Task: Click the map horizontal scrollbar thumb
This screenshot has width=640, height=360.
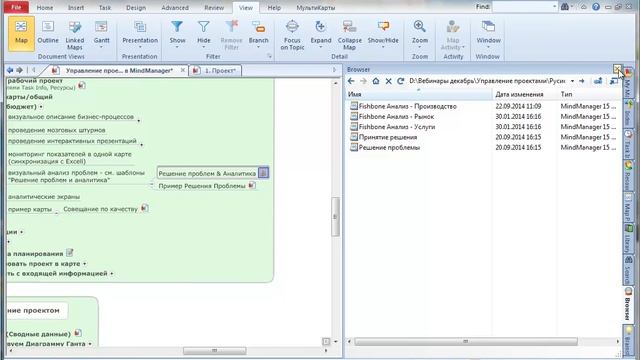Action: tap(214, 351)
